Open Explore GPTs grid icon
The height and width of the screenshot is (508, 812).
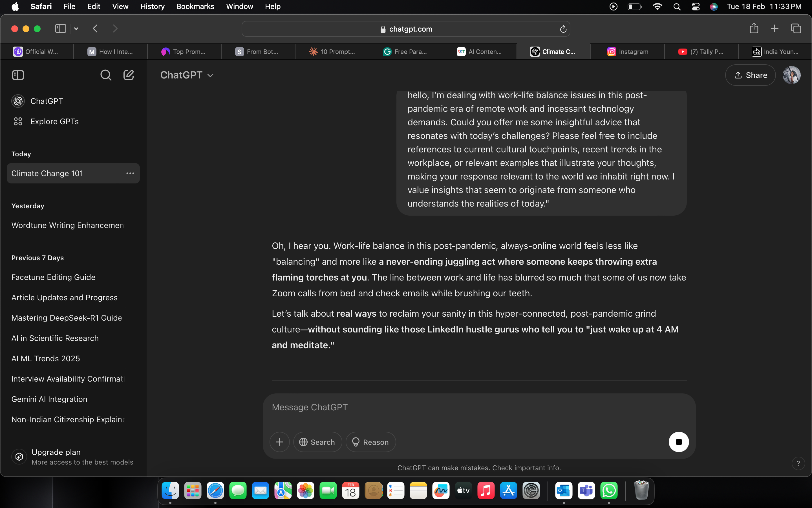(x=18, y=121)
